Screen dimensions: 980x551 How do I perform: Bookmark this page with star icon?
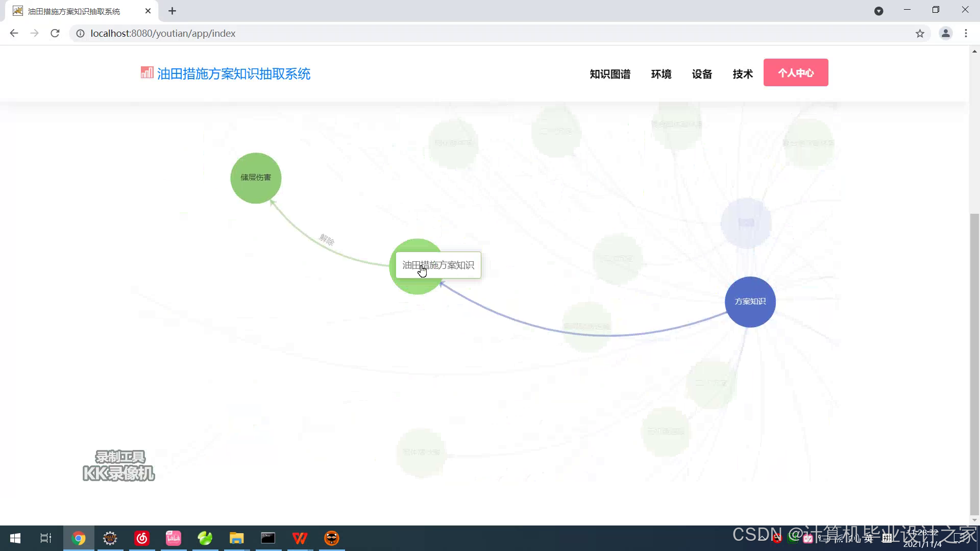coord(920,34)
